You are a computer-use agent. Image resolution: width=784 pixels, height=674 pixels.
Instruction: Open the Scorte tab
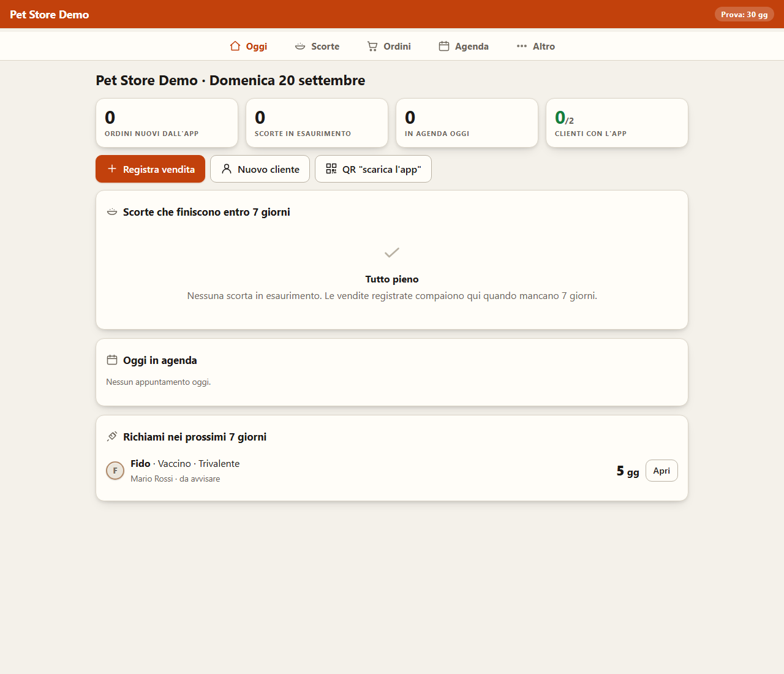click(x=317, y=46)
